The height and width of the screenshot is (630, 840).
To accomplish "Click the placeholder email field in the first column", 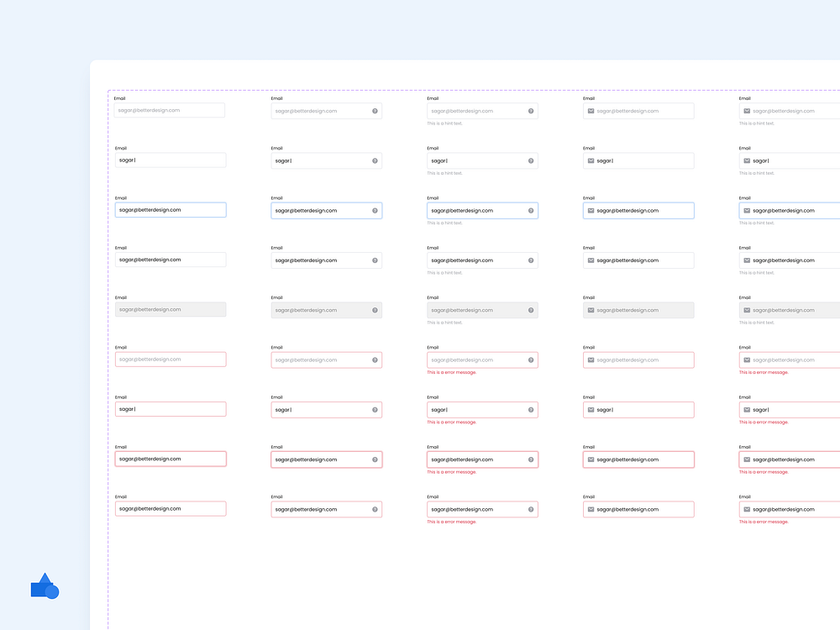I will pos(170,110).
